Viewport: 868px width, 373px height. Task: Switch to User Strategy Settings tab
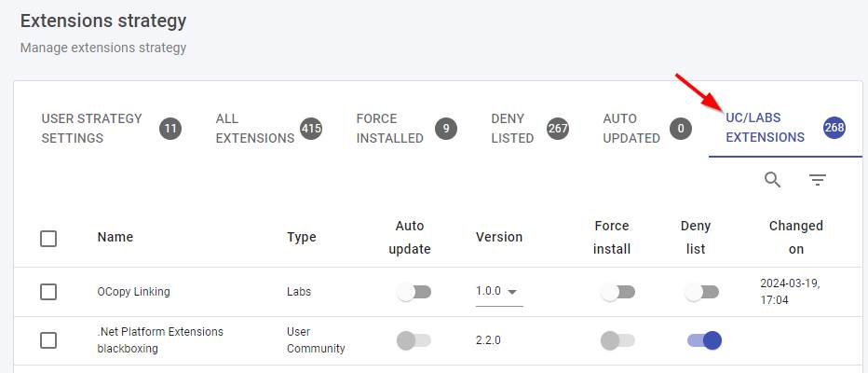(x=92, y=129)
